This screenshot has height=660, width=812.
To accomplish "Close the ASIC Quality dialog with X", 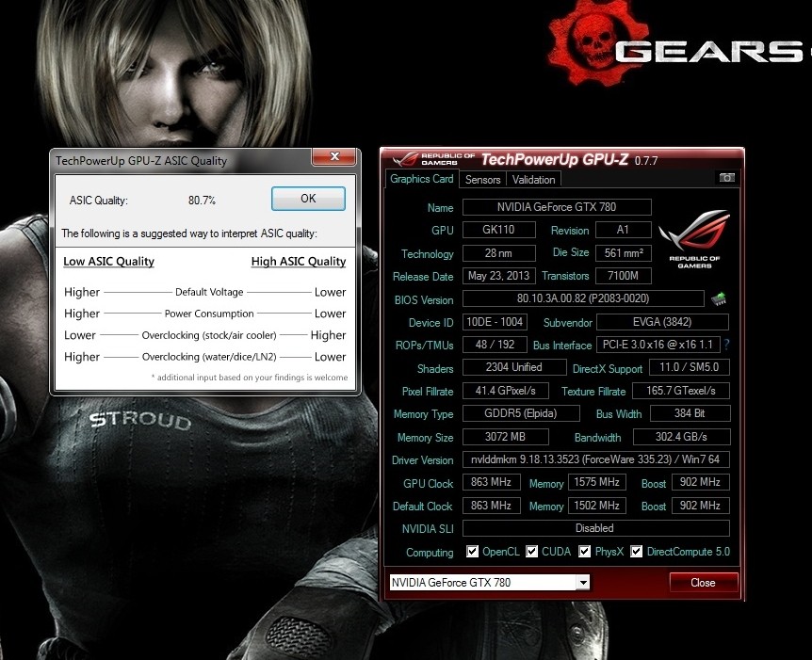I will click(334, 156).
